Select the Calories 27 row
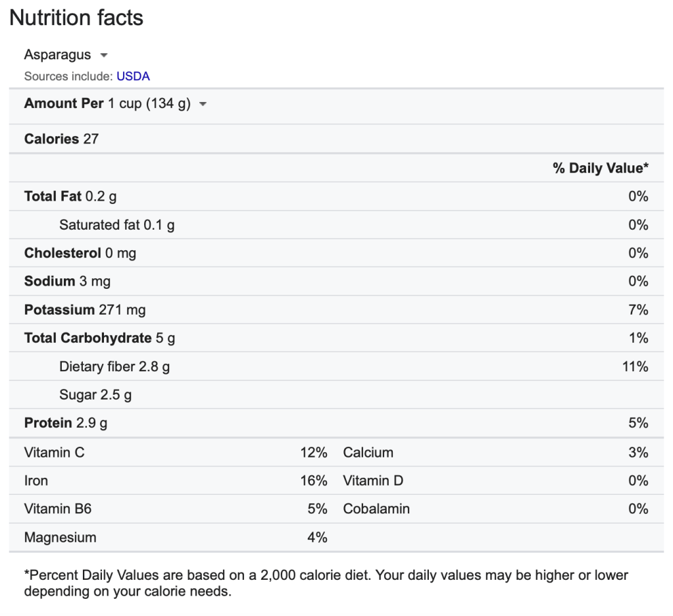 tap(61, 139)
